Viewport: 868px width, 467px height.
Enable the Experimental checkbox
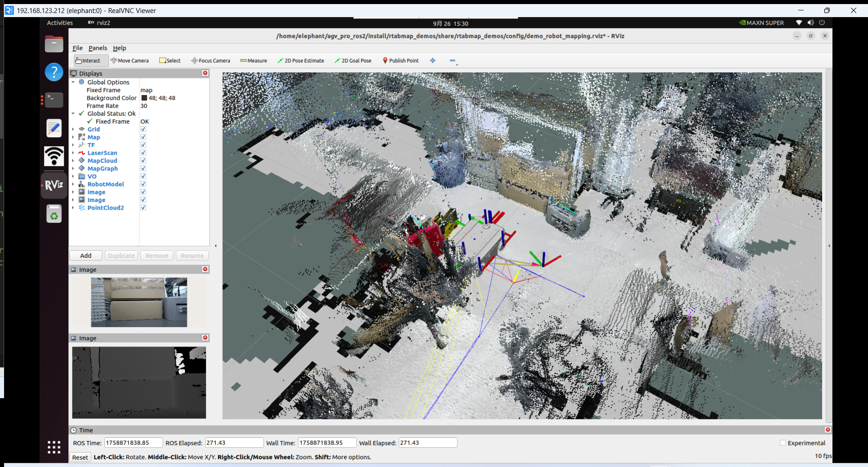pos(783,443)
